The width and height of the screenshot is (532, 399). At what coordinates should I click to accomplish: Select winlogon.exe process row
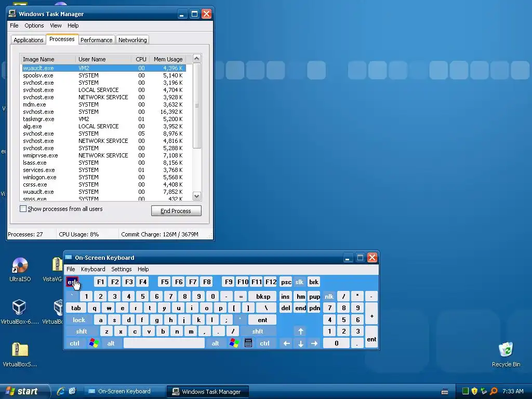click(104, 177)
